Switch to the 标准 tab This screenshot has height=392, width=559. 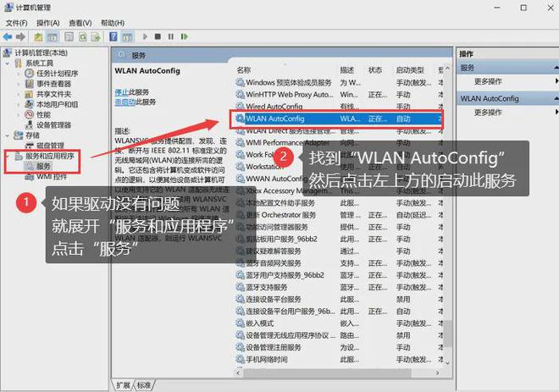coord(145,385)
